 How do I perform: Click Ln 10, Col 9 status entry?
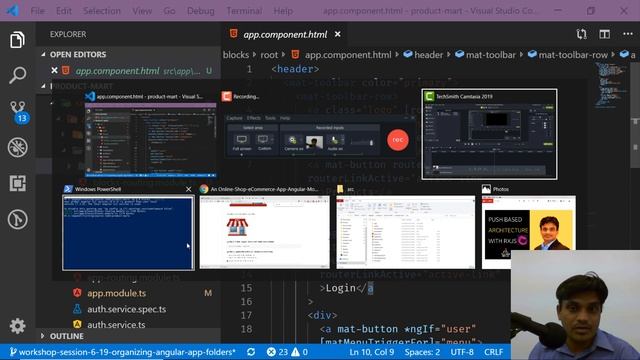pyautogui.click(x=372, y=352)
